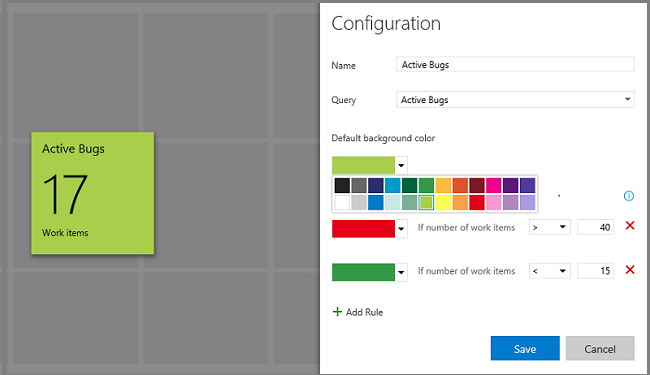The width and height of the screenshot is (650, 375).
Task: Delete the less-than 15 rule
Action: [x=630, y=270]
